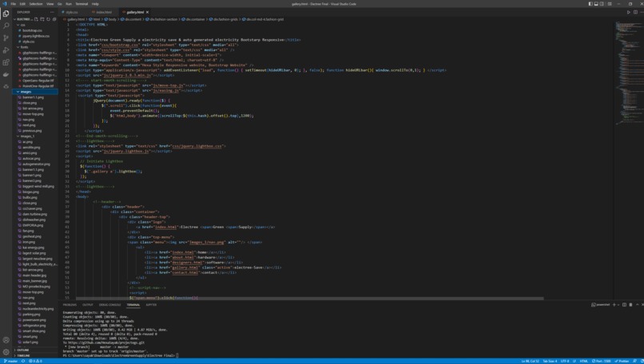This screenshot has height=364, width=644.
Task: Collapse the project root folder header
Action: (x=23, y=19)
